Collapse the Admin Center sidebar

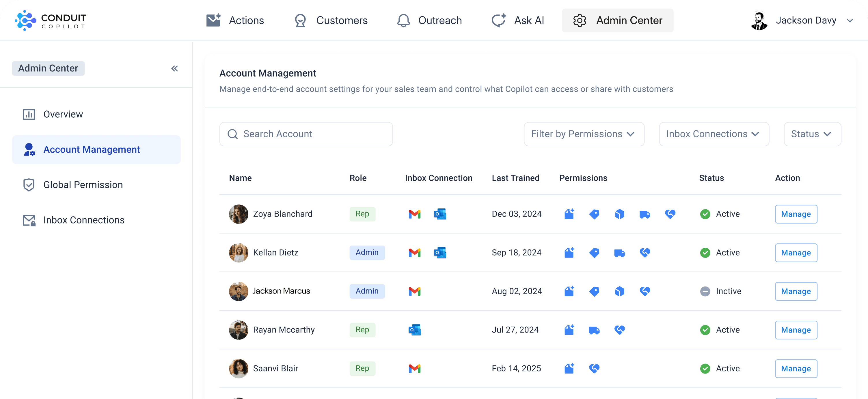174,69
